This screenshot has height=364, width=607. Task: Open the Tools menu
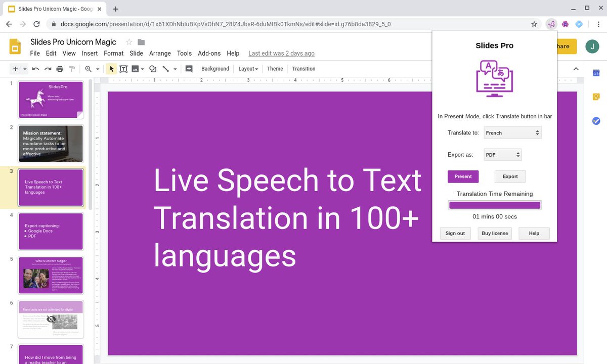[184, 54]
